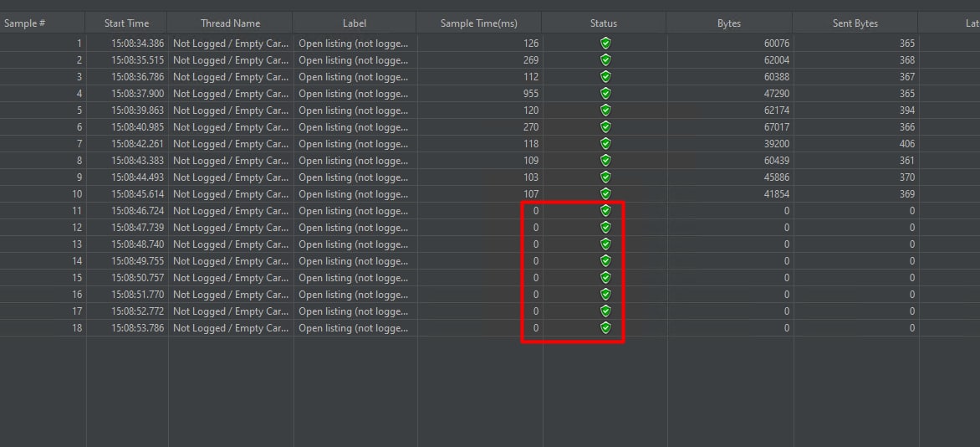Select start time 15:08:37.900 cell

click(x=137, y=93)
